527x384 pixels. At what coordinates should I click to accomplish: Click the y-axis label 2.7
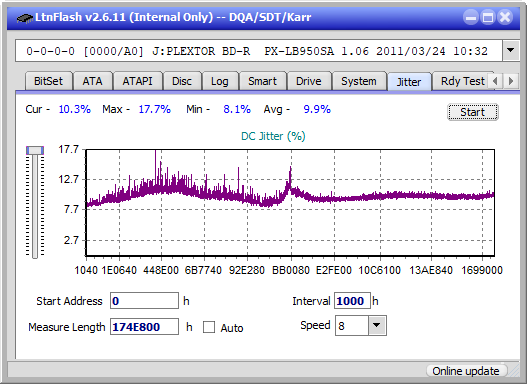pos(71,241)
